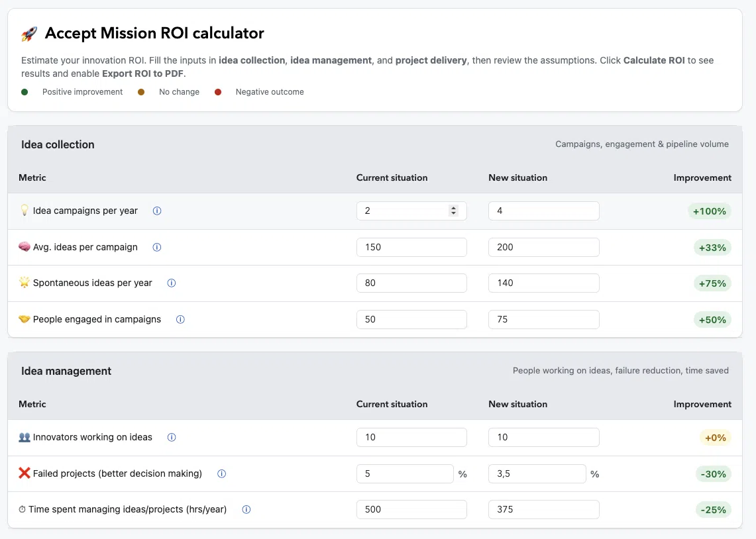Click the brain icon for Avg. ideas
This screenshot has width=756, height=539.
tap(24, 246)
